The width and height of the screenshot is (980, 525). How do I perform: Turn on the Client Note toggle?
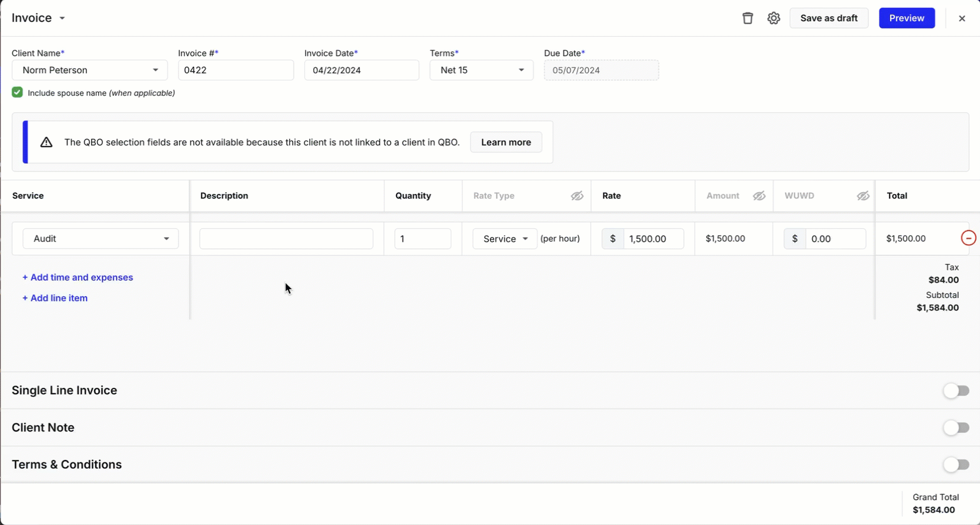tap(956, 427)
